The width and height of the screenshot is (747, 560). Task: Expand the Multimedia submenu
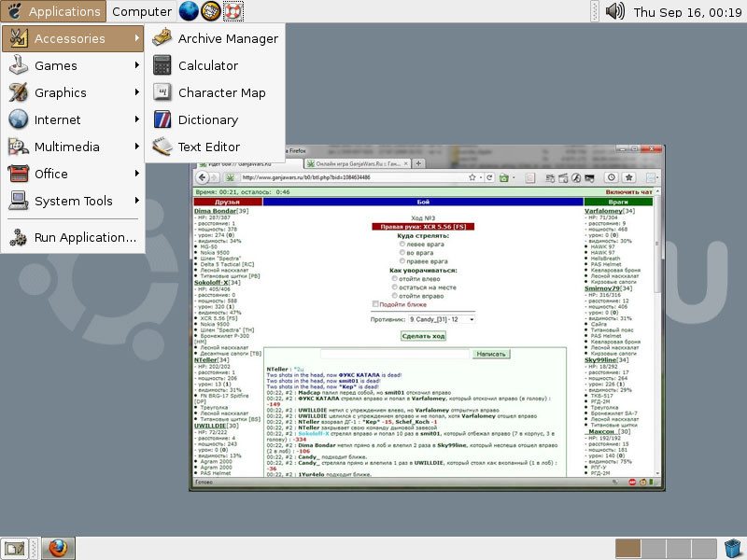click(x=73, y=147)
